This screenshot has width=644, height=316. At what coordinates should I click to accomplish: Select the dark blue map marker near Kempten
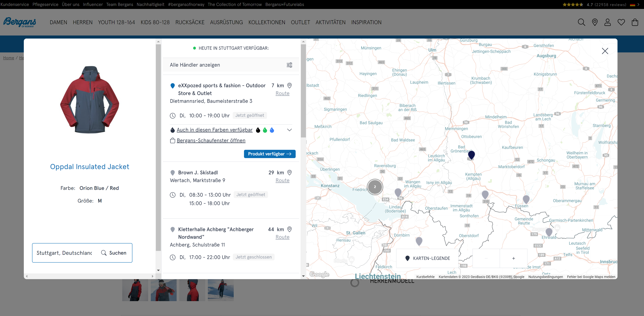[471, 155]
